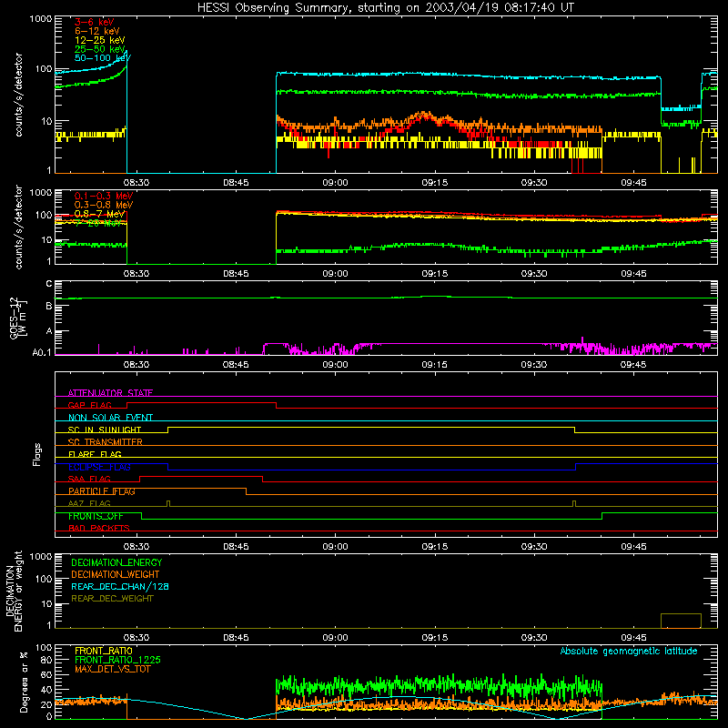728x728 pixels.
Task: Select the ATTENUATOR_STATE flag label
Action: pyautogui.click(x=110, y=393)
